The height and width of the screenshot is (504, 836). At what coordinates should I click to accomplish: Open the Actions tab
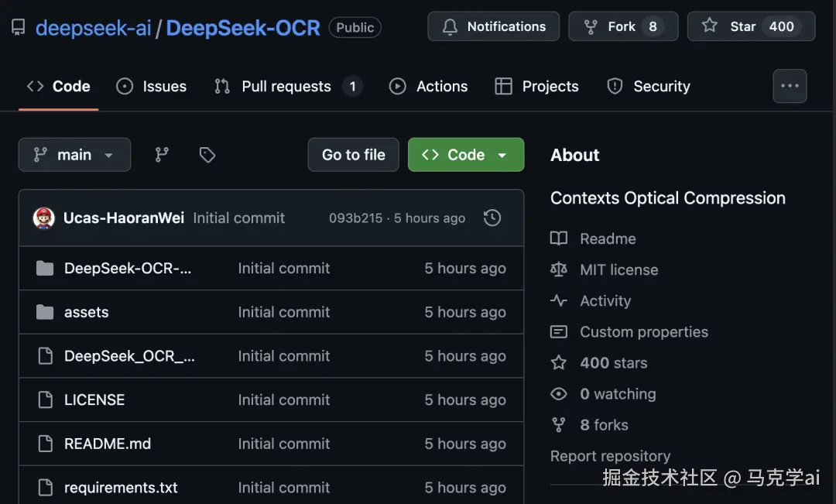tap(429, 87)
